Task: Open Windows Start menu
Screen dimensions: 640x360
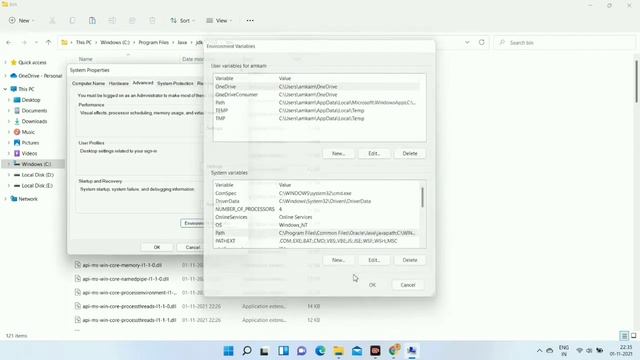Action: 229,351
